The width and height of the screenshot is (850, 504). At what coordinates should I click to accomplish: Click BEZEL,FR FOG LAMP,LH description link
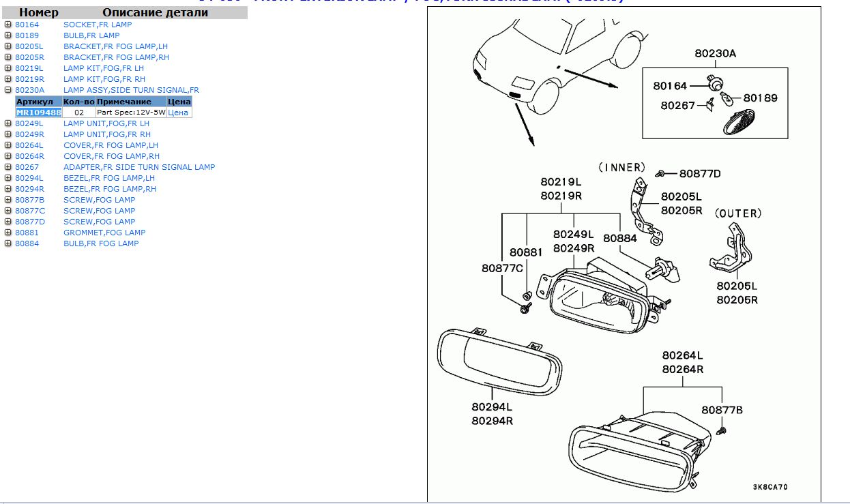(x=109, y=178)
